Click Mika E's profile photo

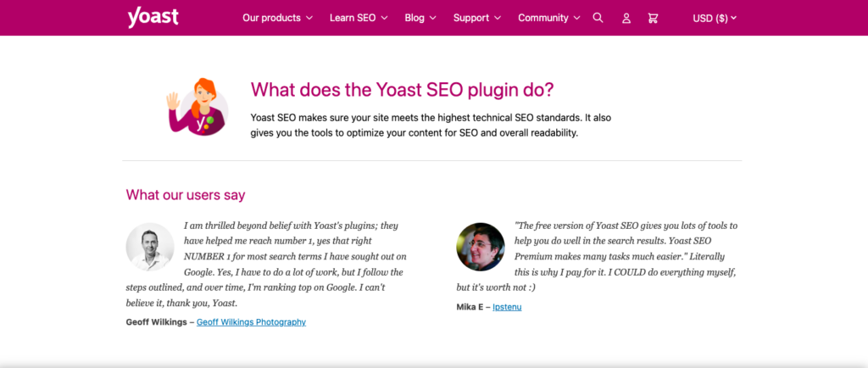(481, 247)
